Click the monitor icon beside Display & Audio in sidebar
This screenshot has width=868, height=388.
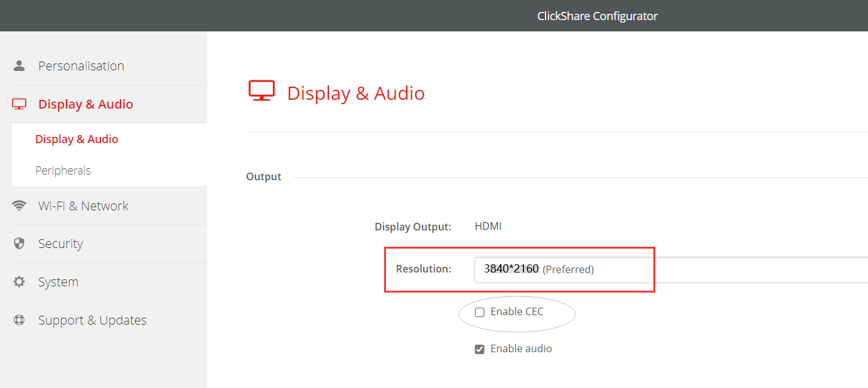19,104
